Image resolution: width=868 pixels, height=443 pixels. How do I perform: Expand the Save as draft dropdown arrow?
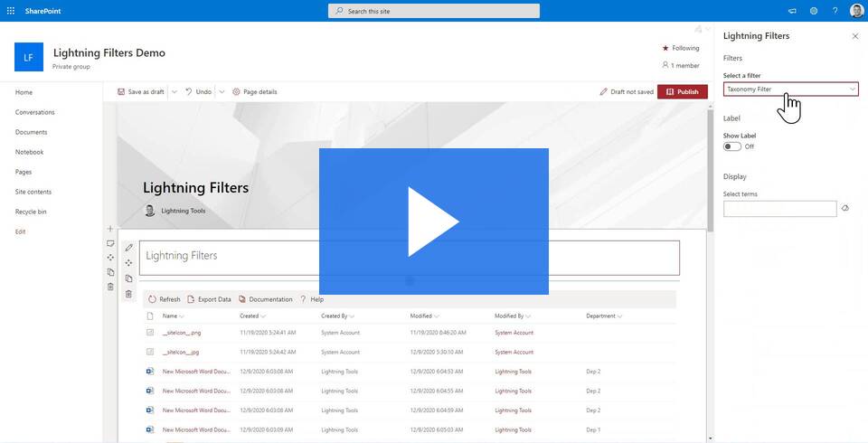coord(174,92)
